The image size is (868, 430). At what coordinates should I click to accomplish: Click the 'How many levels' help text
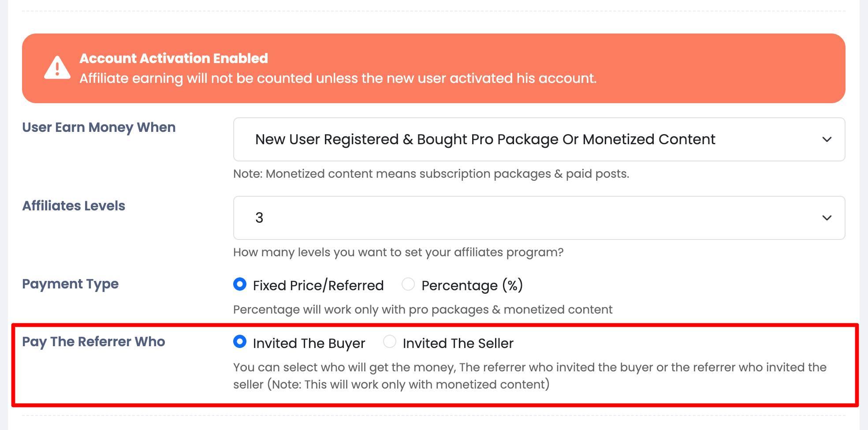[398, 252]
